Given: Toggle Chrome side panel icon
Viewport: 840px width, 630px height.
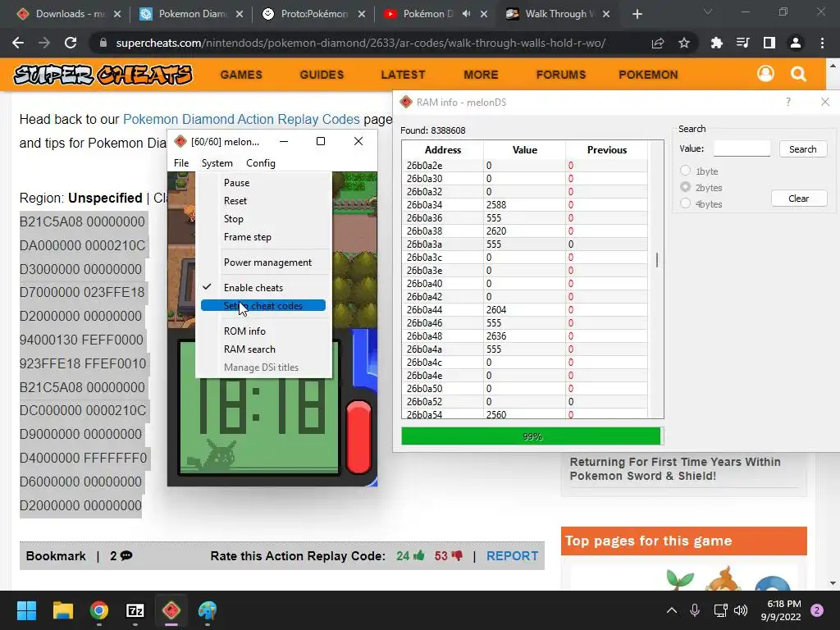Looking at the screenshot, I should (769, 43).
